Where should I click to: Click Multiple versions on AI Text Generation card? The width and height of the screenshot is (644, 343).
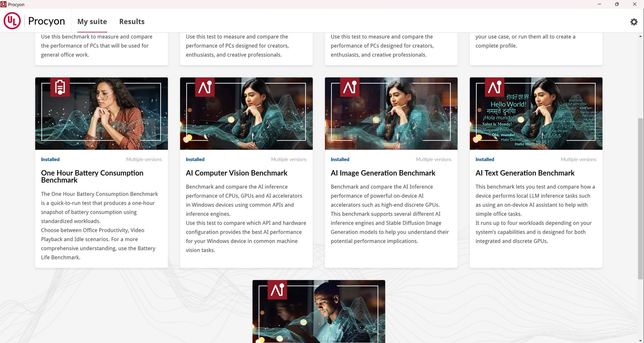click(x=579, y=159)
